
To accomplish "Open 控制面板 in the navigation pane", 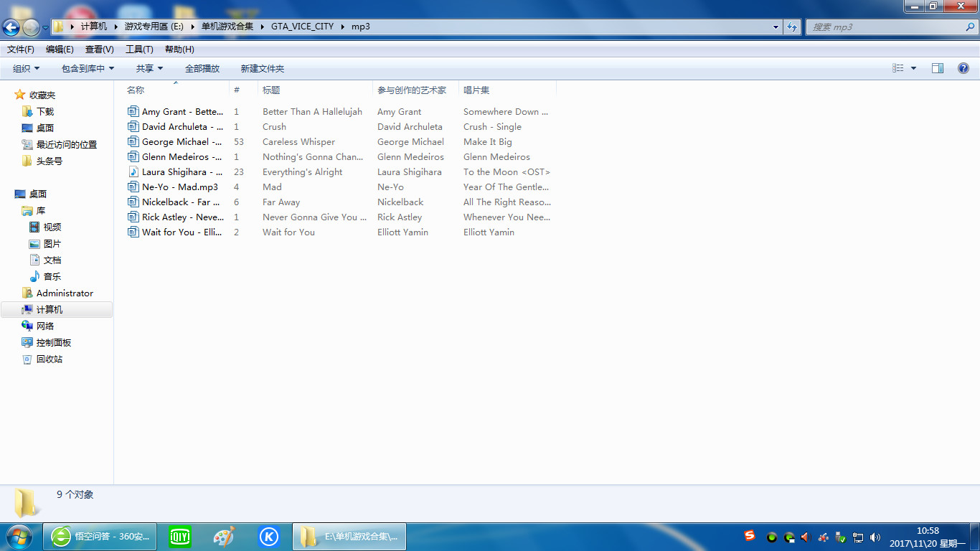I will [x=54, y=342].
